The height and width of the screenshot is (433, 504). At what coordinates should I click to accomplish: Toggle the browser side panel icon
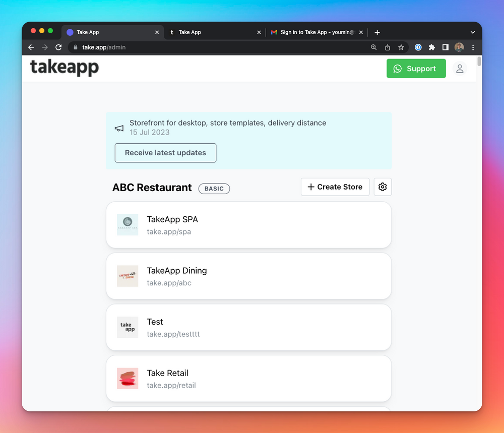(x=445, y=47)
